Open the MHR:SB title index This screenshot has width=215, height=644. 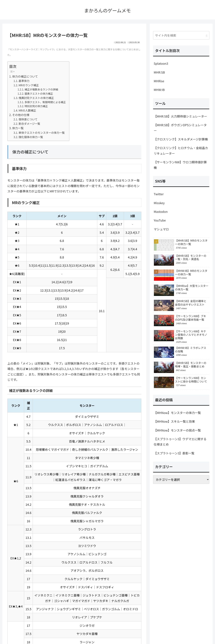[159, 73]
